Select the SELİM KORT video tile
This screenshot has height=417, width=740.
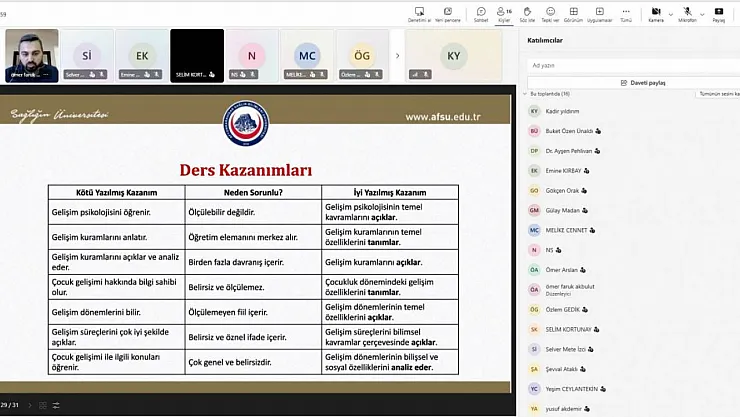click(x=196, y=55)
